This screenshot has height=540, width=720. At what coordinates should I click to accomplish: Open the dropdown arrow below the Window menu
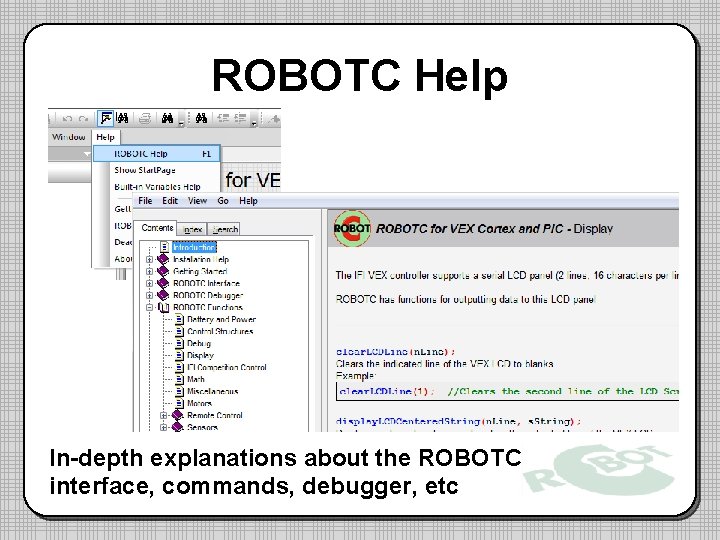[86, 154]
